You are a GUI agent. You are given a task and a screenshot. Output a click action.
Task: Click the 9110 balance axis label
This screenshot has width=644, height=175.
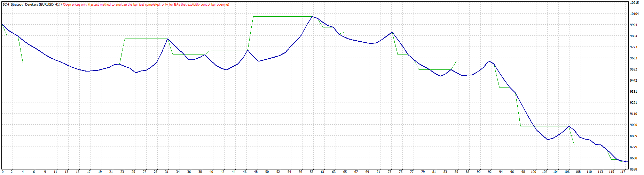[634, 114]
